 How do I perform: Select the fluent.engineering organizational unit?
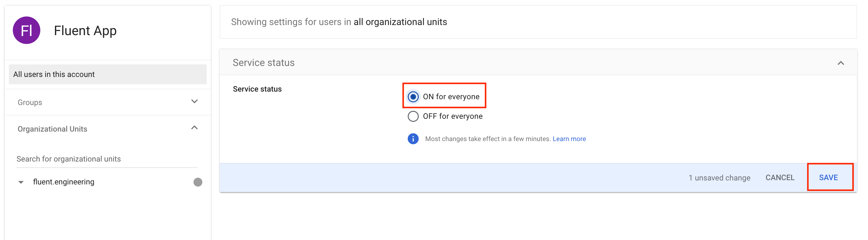pyautogui.click(x=64, y=182)
